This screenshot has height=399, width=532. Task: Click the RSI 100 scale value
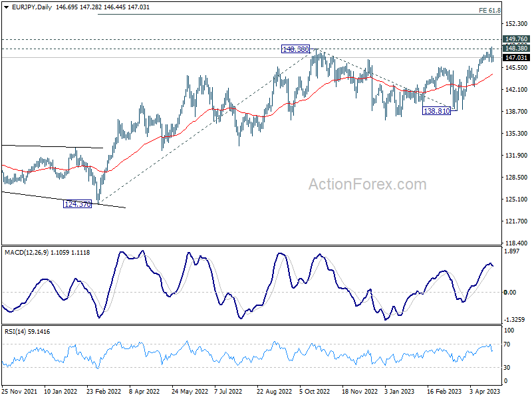(509, 330)
